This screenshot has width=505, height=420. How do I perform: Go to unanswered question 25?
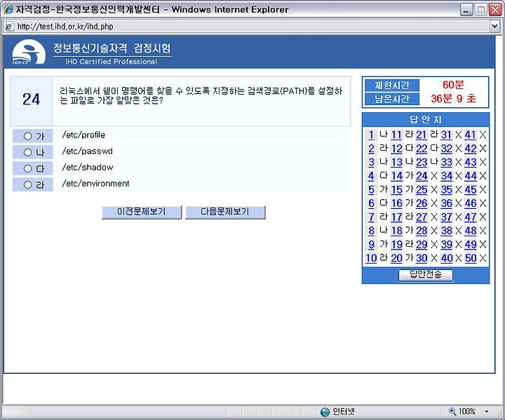click(x=422, y=190)
